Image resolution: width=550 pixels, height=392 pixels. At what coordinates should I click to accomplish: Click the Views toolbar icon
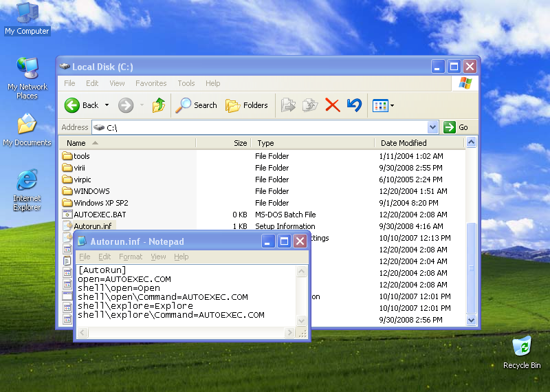pos(380,105)
